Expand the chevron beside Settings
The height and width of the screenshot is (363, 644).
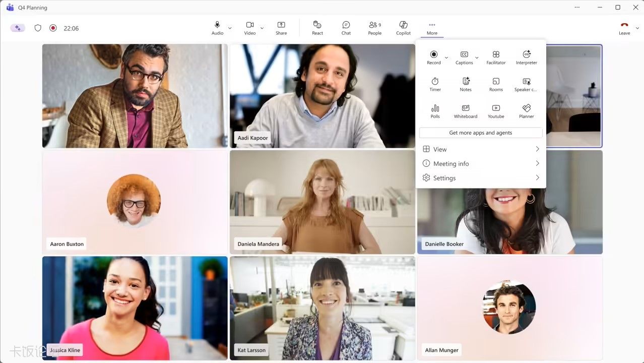pyautogui.click(x=537, y=178)
